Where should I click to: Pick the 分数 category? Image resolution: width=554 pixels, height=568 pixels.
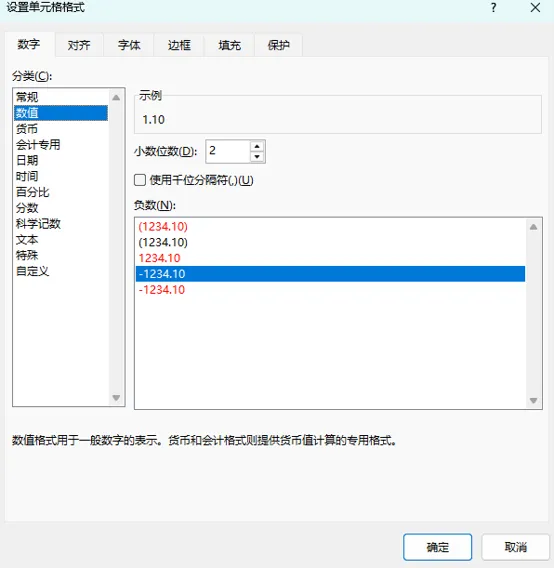coord(61,208)
